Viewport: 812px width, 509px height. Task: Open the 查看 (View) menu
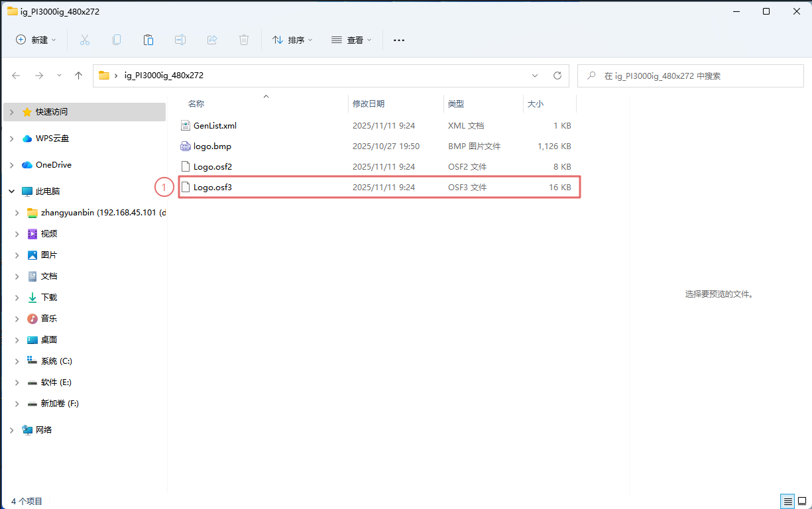(351, 40)
